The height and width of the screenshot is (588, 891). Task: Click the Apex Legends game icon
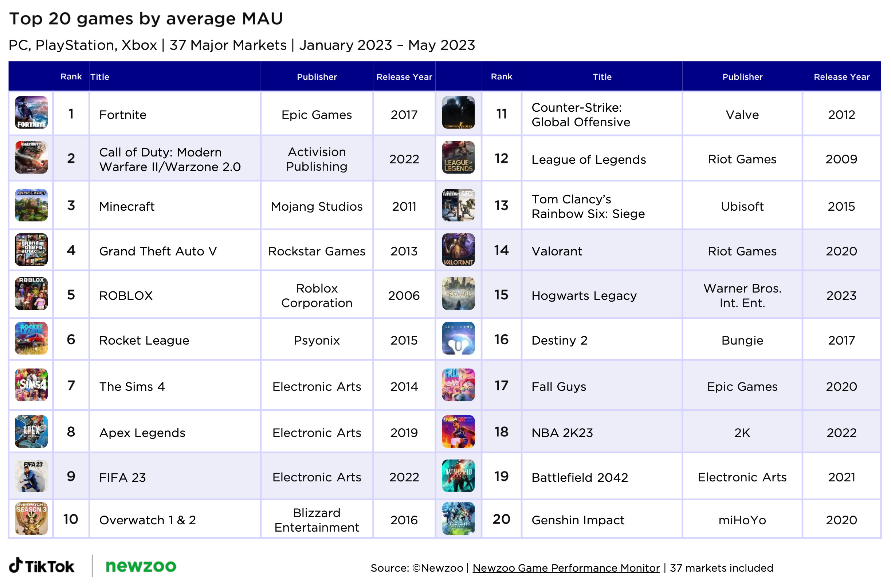coord(32,434)
